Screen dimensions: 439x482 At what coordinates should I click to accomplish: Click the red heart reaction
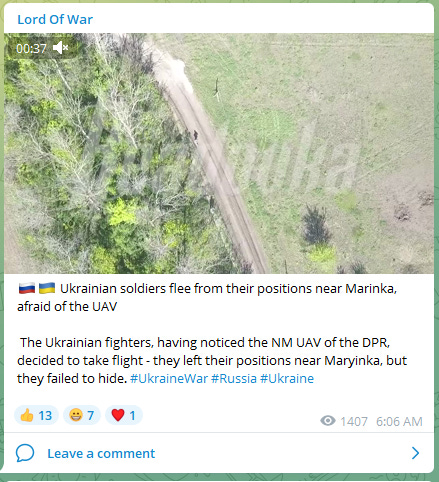pos(118,415)
